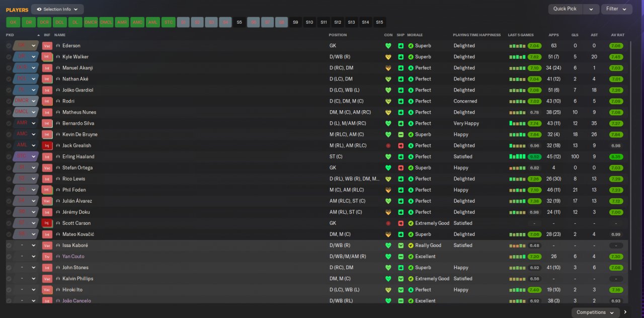Select the DMCR position slot chip
The height and width of the screenshot is (318, 644).
point(91,22)
